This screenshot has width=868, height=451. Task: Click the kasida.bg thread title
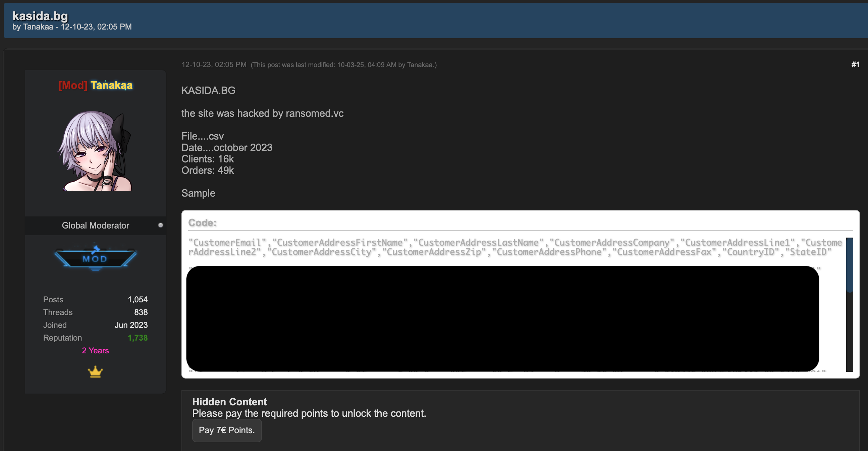point(40,16)
